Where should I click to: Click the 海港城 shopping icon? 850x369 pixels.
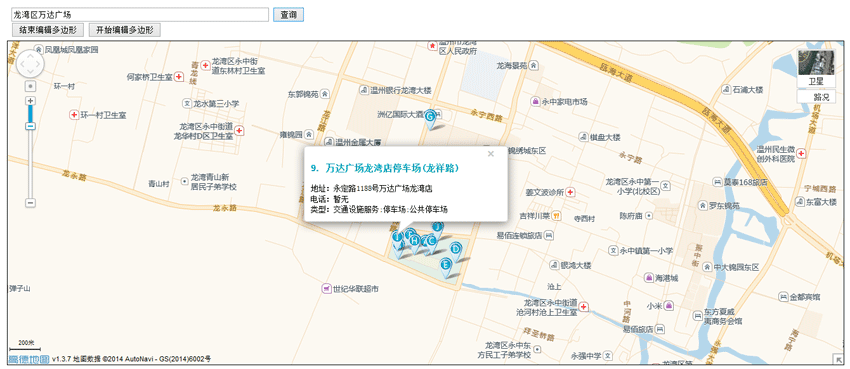(648, 277)
